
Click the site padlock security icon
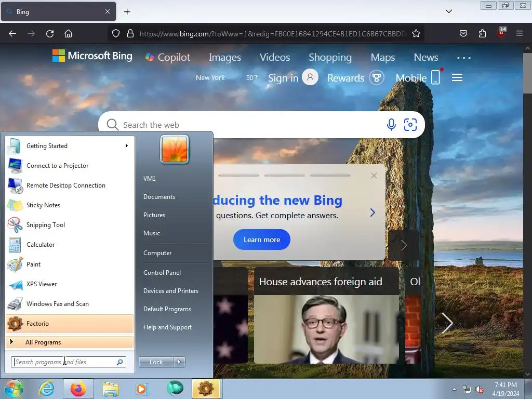click(x=130, y=34)
